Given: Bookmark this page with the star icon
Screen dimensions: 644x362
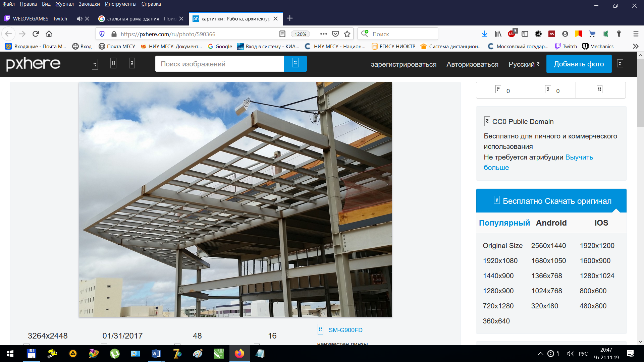Looking at the screenshot, I should point(347,34).
